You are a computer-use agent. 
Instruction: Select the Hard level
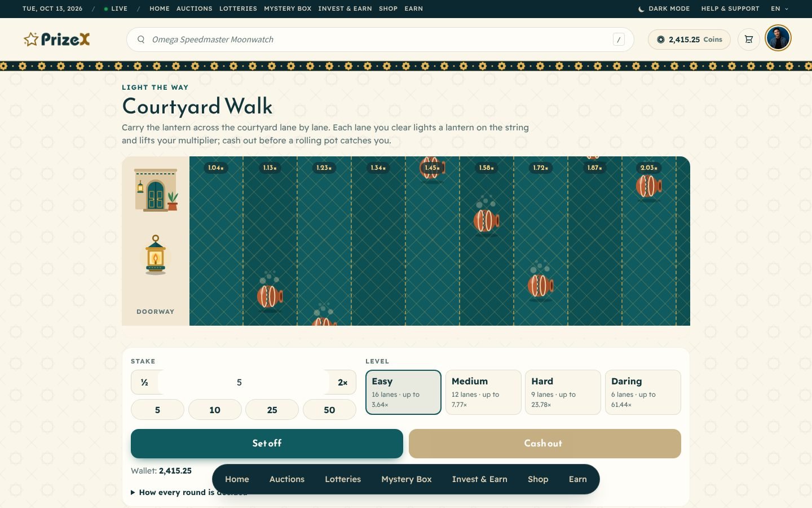pos(563,392)
